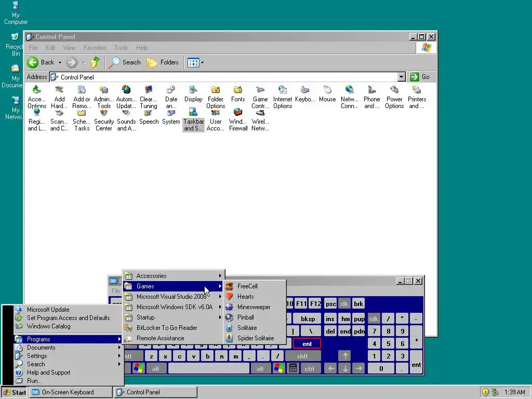
Task: Expand Search submenu in Start menu
Action: coord(68,364)
